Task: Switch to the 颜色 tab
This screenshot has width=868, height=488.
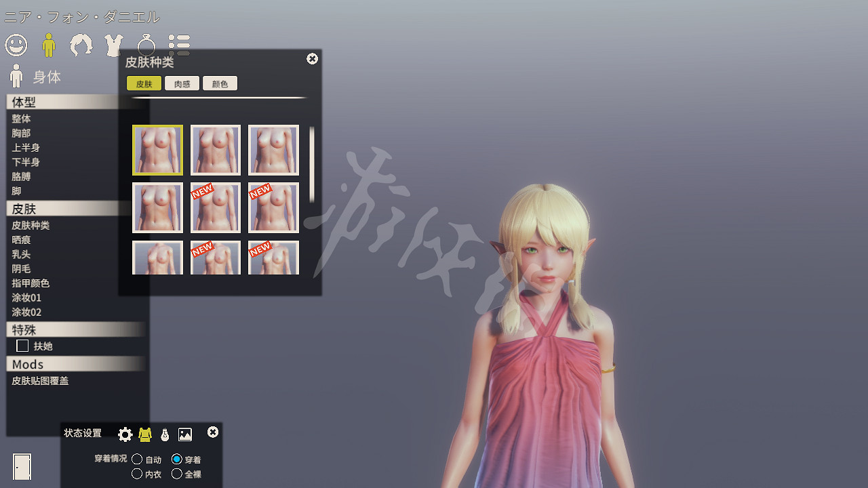Action: pyautogui.click(x=220, y=84)
